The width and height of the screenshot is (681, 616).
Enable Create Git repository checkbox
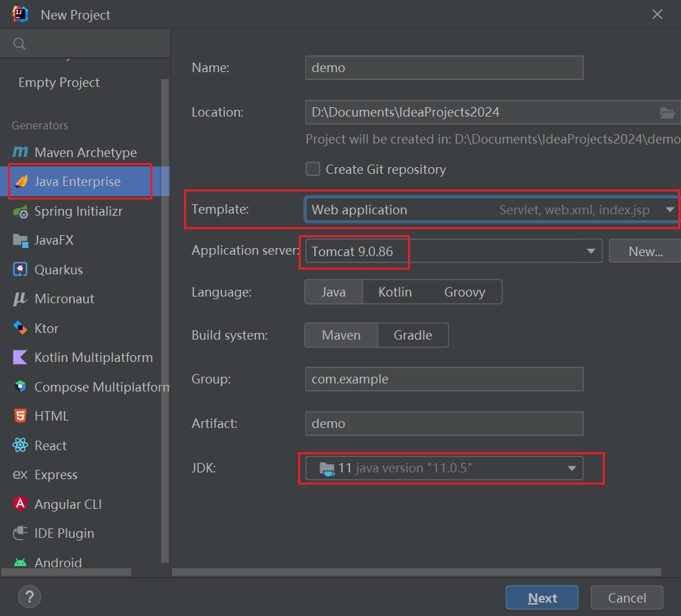313,169
